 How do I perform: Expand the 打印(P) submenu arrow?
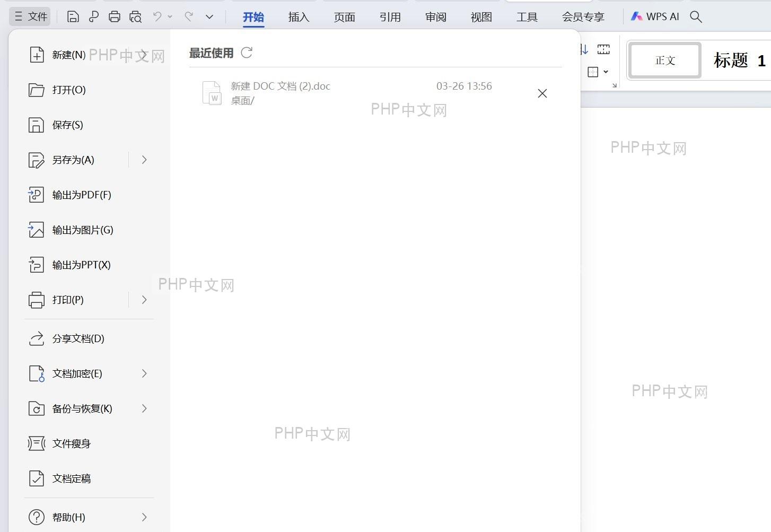[x=144, y=300]
